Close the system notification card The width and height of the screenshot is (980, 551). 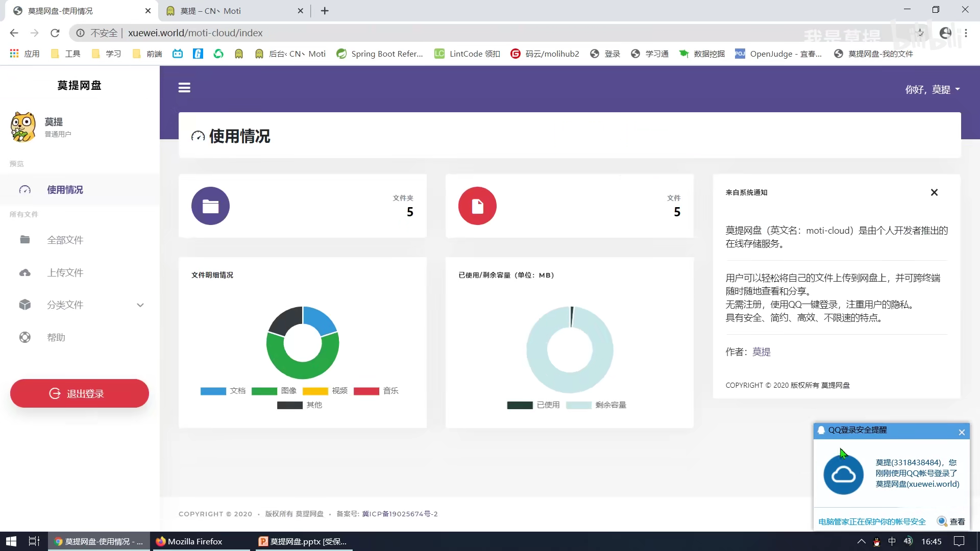(934, 192)
